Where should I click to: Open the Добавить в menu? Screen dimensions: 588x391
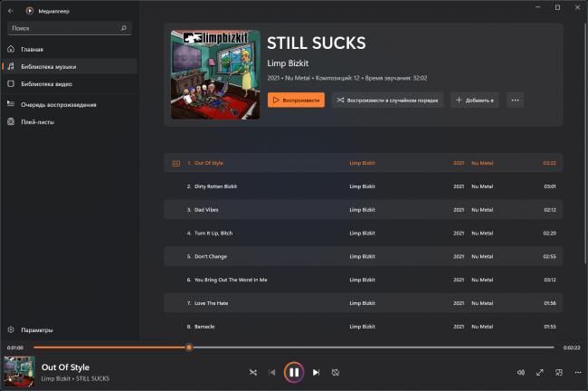tap(474, 100)
